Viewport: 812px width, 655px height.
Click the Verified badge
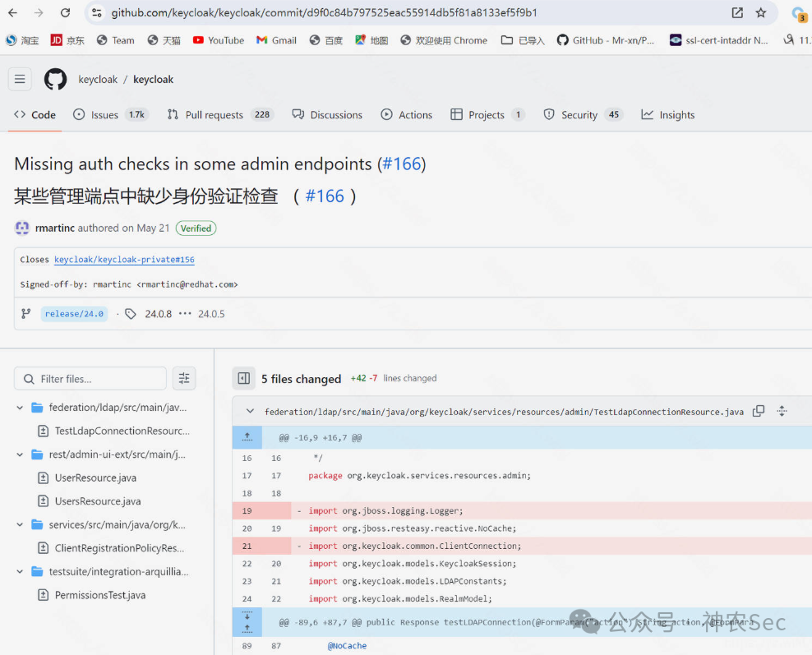(196, 228)
